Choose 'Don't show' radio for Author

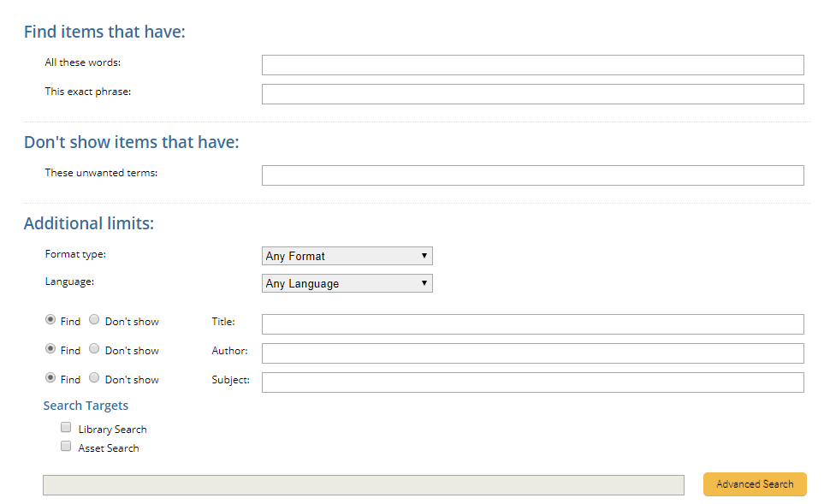94,349
